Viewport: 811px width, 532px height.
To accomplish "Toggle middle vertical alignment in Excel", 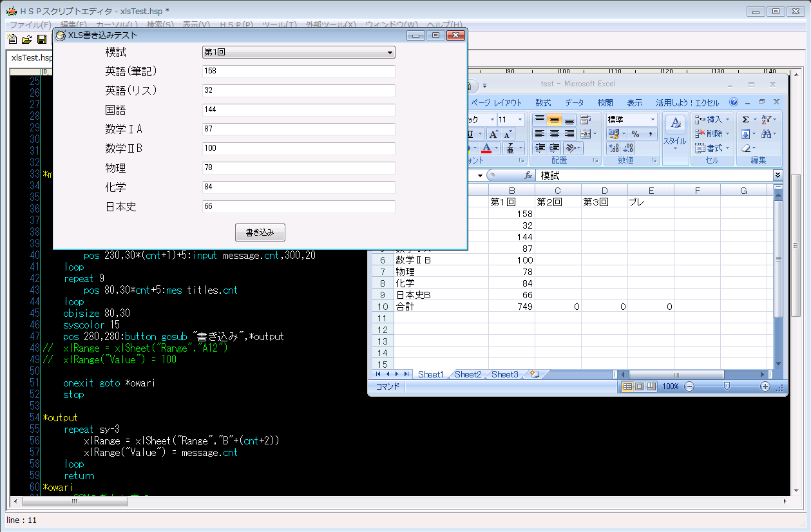I will [x=554, y=120].
